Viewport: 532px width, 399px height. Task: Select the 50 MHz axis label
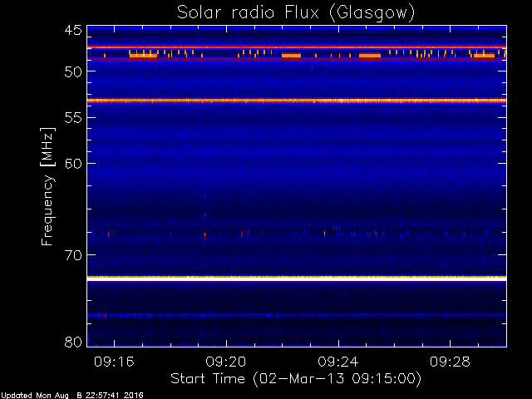(73, 71)
